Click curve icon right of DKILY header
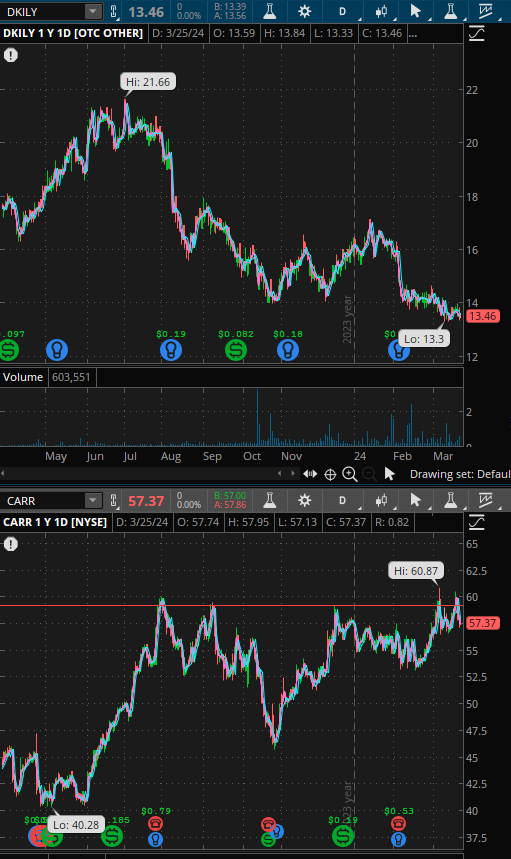The width and height of the screenshot is (511, 859). 477,33
